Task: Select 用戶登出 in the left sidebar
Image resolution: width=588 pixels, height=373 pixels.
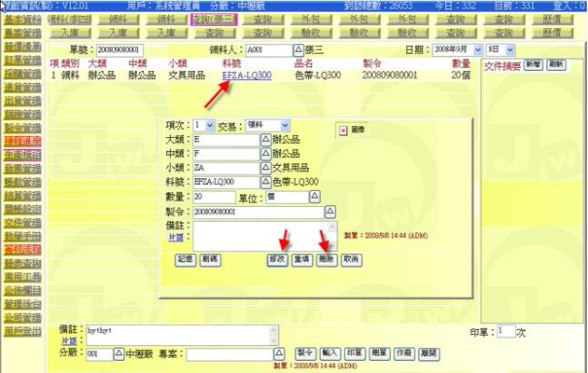Action: 21,330
